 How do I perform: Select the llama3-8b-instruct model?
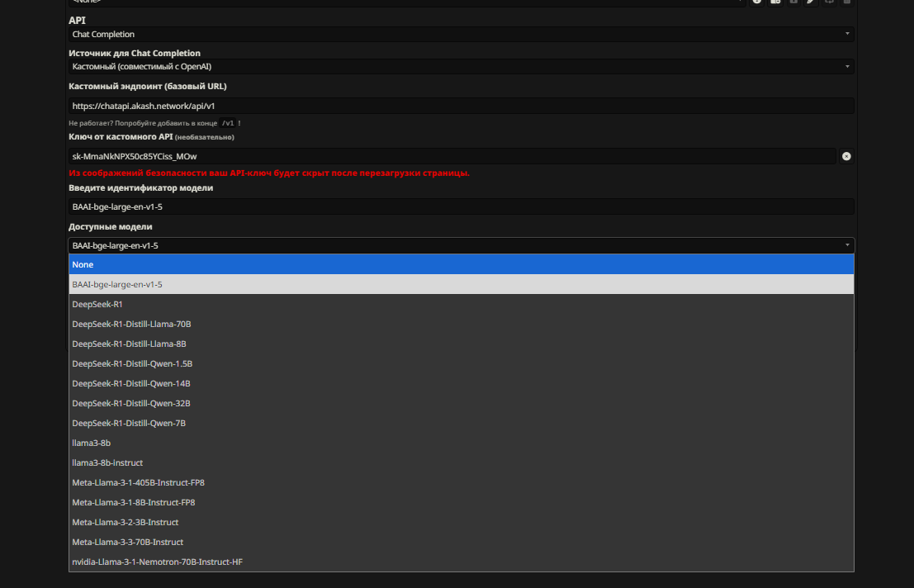(461, 462)
